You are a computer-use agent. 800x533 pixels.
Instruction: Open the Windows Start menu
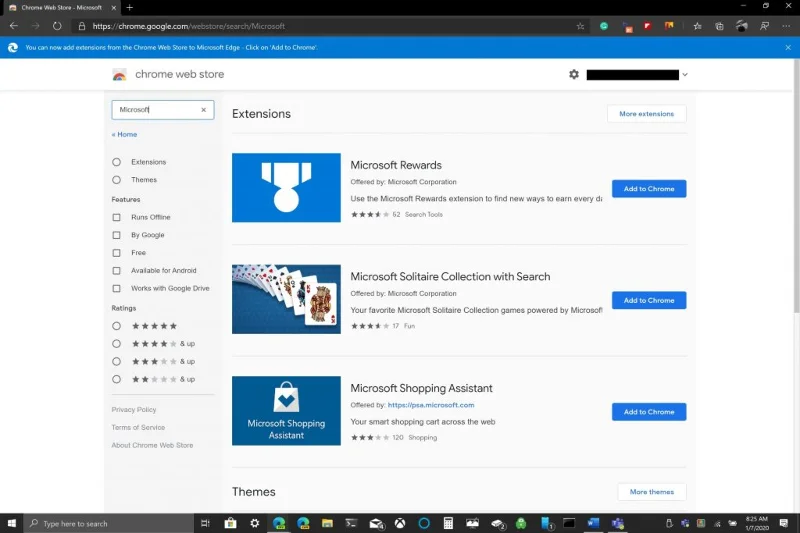(x=13, y=523)
